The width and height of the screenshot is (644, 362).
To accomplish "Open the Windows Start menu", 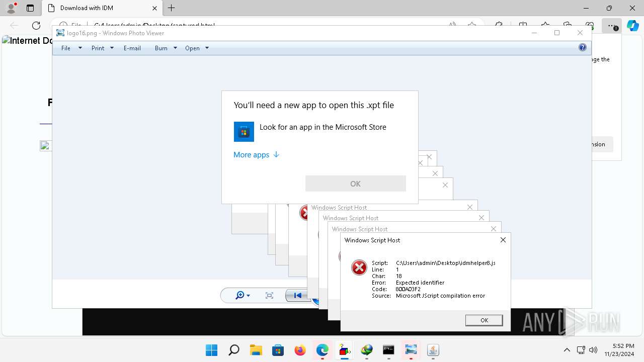I will coord(212,350).
